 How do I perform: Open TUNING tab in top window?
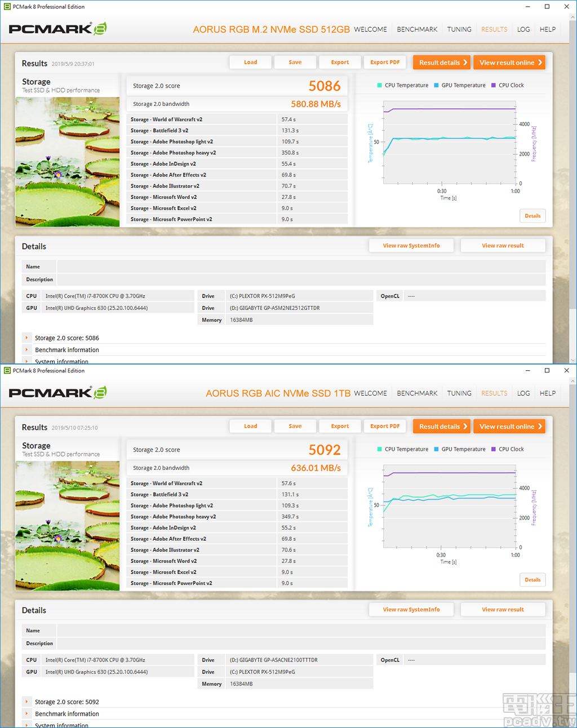[459, 29]
